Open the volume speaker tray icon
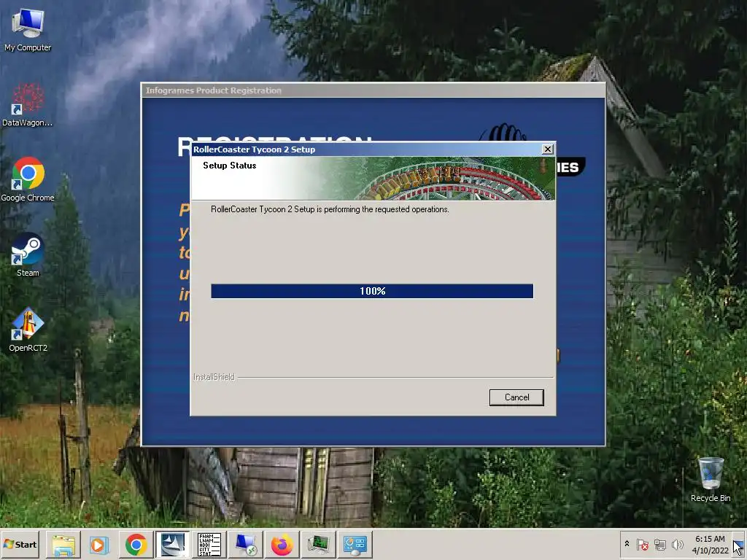The height and width of the screenshot is (560, 747). click(677, 545)
